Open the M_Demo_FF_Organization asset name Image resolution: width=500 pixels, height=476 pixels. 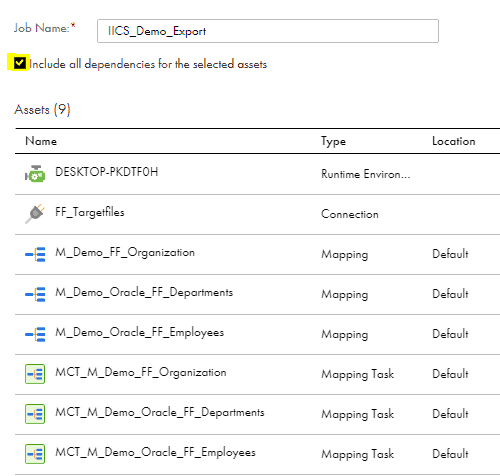tap(125, 252)
